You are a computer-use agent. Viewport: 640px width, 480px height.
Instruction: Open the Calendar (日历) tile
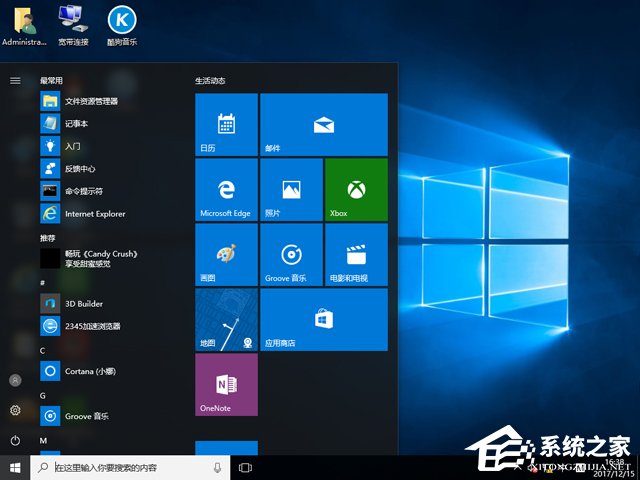click(227, 124)
